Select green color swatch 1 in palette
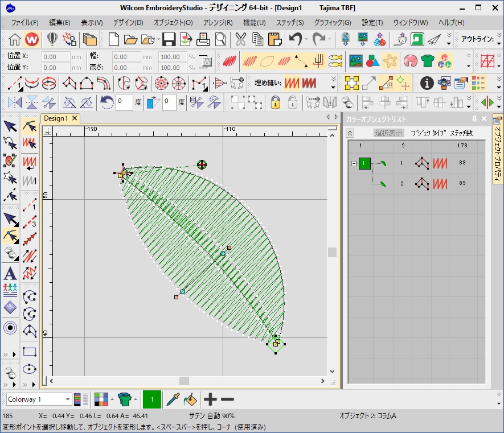504x433 pixels. [152, 399]
